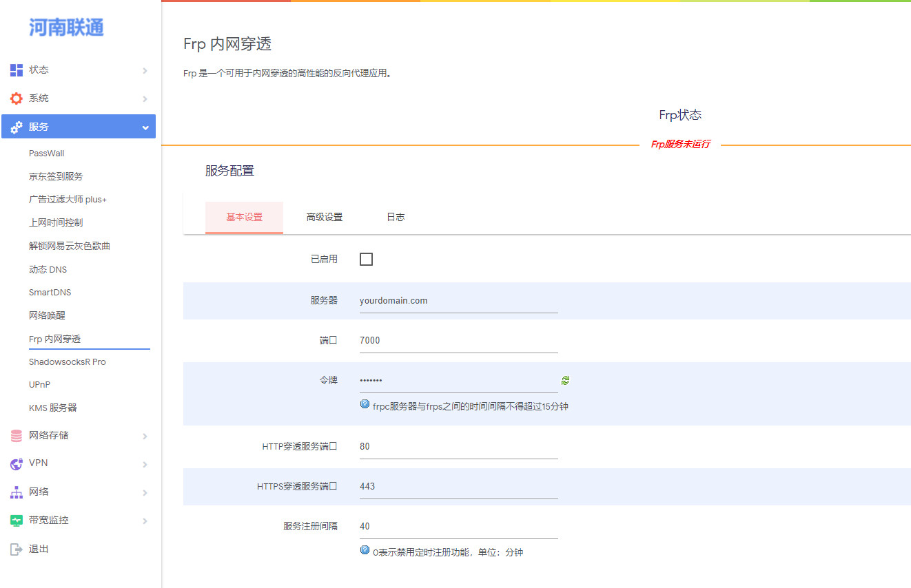This screenshot has height=588, width=911.
Task: Click the 退出 logout link
Action: (x=39, y=549)
